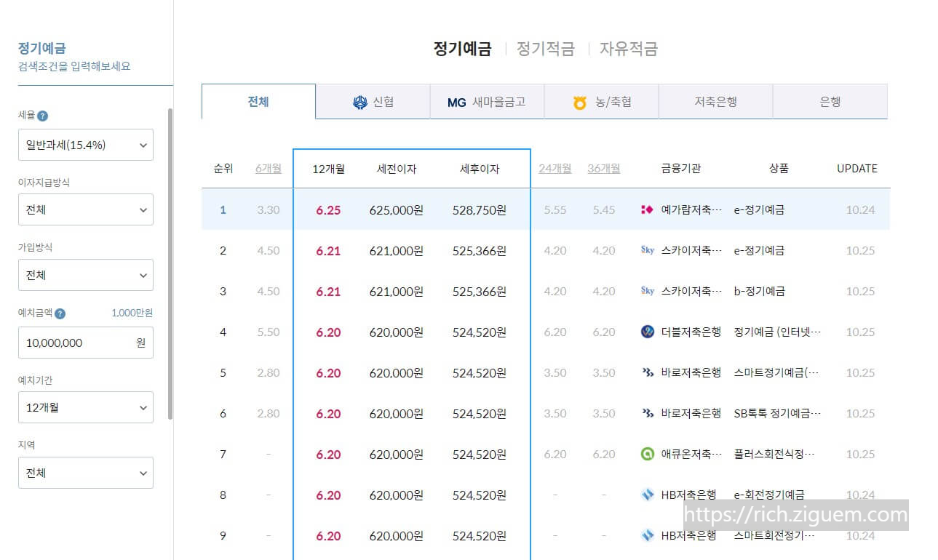Click the 바로저축은행 logo on rank 5
Screen dimensions: 938x560
(x=648, y=372)
